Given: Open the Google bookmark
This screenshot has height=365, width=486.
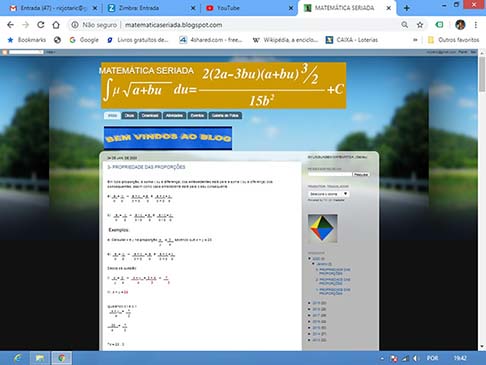Looking at the screenshot, I should coord(84,40).
